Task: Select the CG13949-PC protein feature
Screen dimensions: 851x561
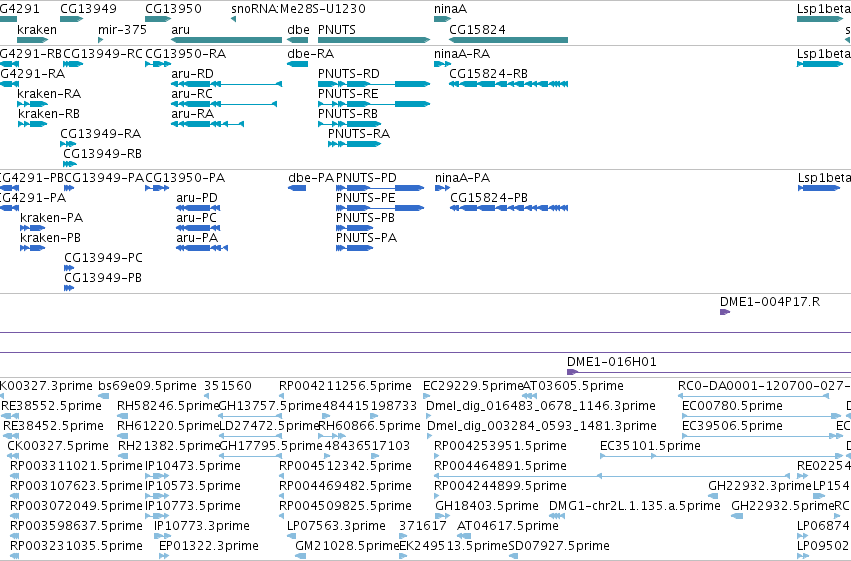Action: tap(69, 268)
